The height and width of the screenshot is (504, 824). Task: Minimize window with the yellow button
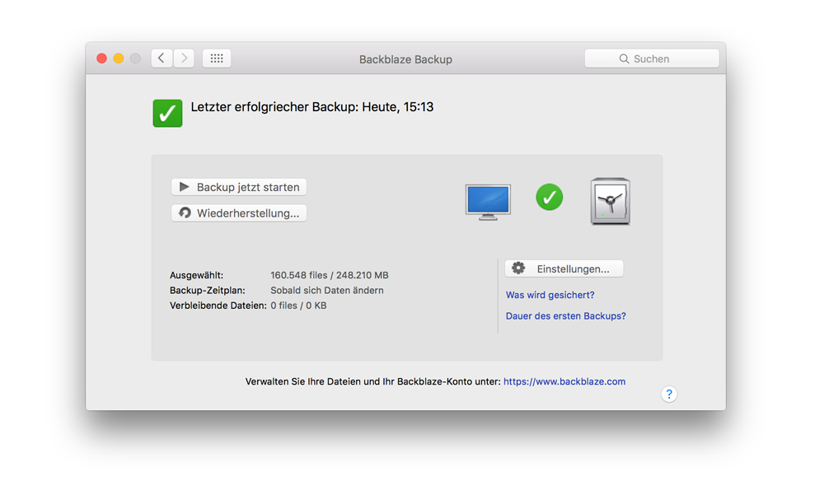coord(119,58)
